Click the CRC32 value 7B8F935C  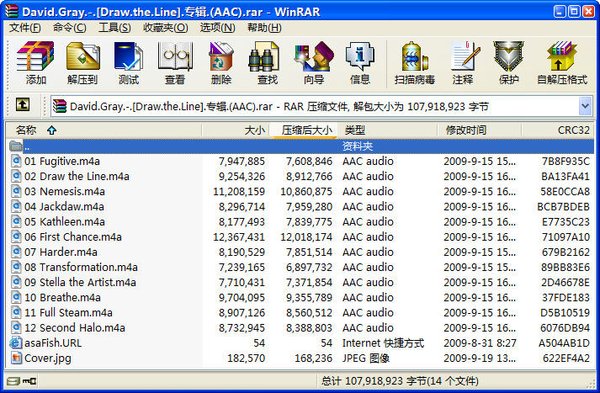(x=566, y=161)
